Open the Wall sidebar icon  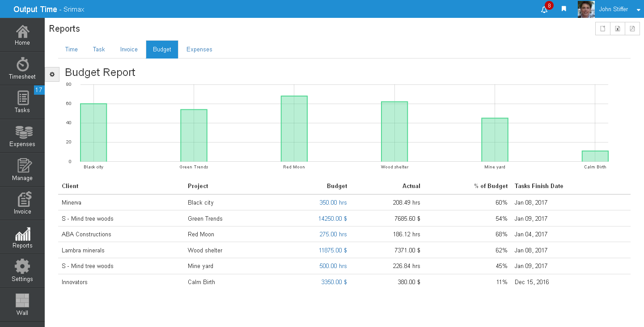point(22,300)
